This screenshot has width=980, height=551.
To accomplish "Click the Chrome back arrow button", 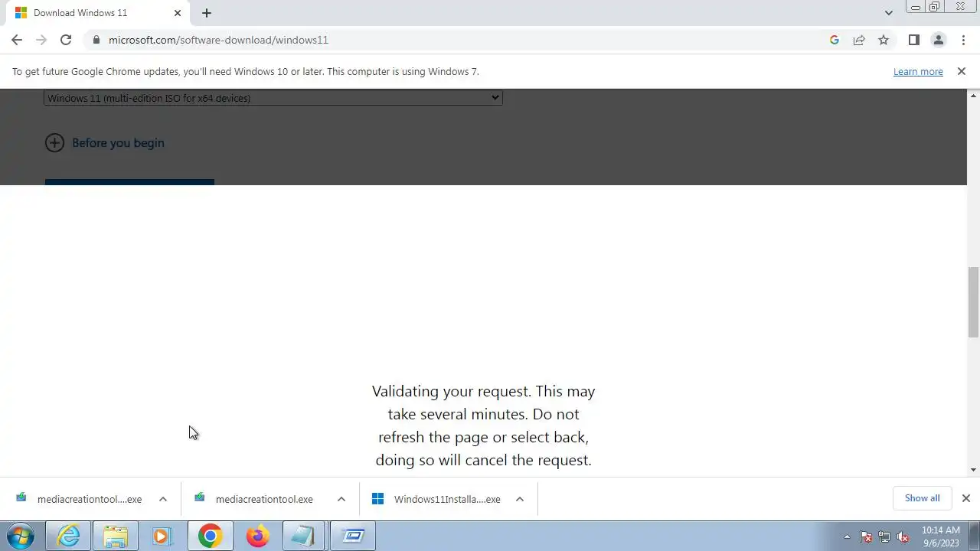I will [x=17, y=40].
